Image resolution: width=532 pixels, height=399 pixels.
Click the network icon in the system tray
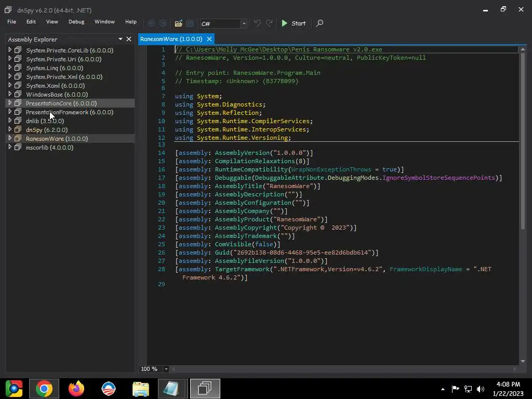pos(468,389)
